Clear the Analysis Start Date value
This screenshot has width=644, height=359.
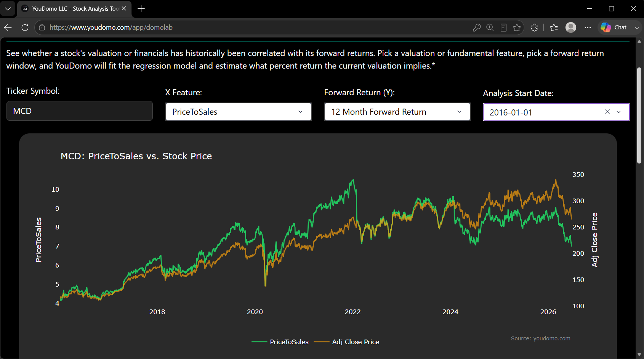(607, 112)
